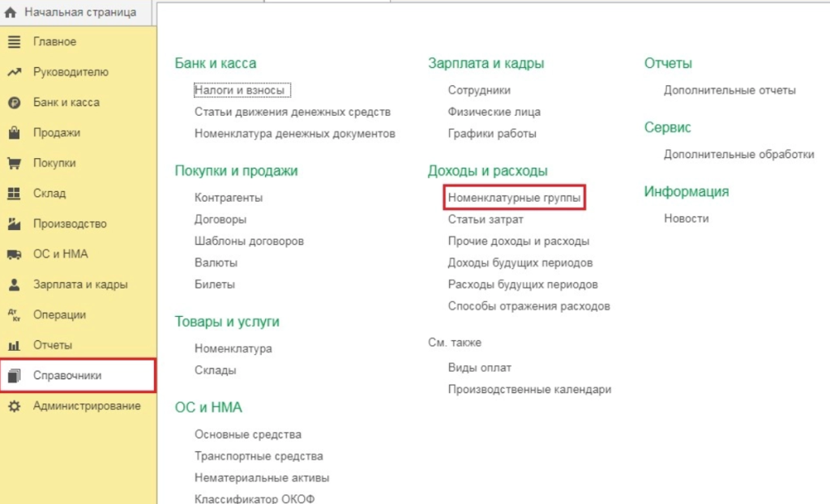Screen dimensions: 830x504
Task: Open Физические лица link
Action: point(494,112)
